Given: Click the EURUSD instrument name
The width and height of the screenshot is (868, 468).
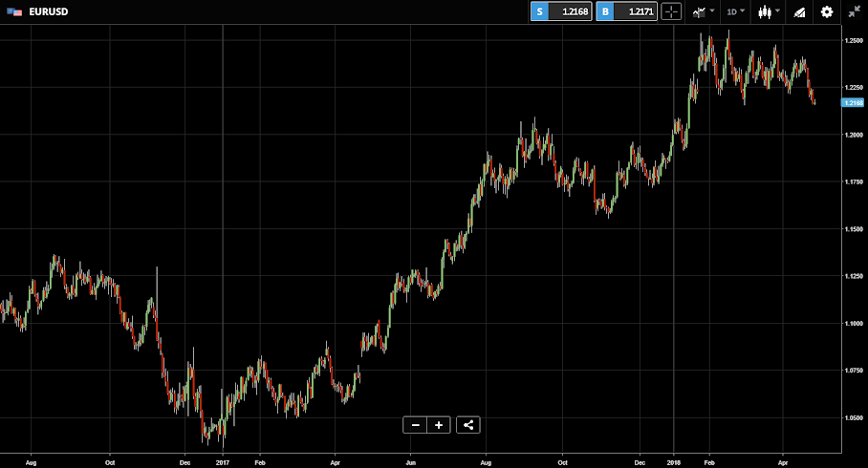Looking at the screenshot, I should [x=49, y=11].
